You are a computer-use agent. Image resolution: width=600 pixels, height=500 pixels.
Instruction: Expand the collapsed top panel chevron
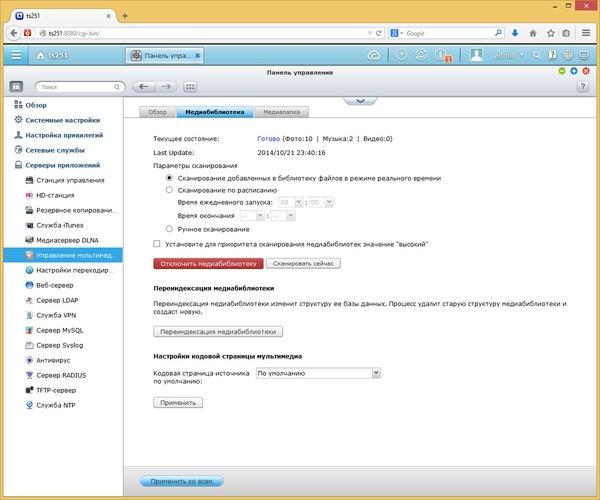360,101
